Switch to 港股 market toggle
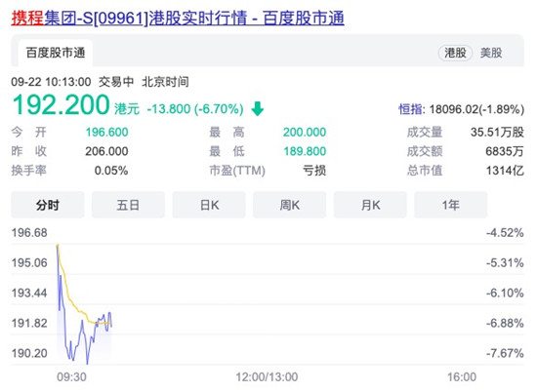This screenshot has width=537, height=392. [x=455, y=53]
